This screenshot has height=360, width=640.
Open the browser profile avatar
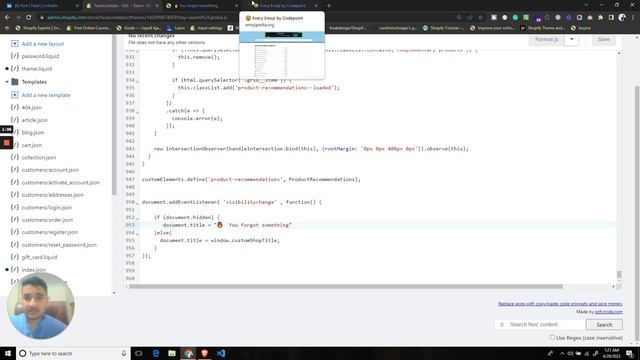(622, 18)
